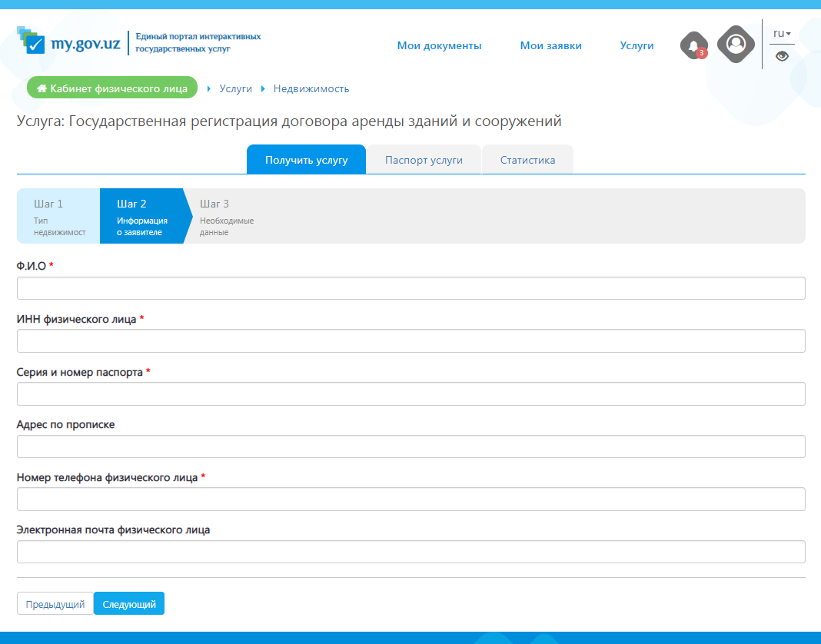
Task: Select the Получить услугу tab
Action: pyautogui.click(x=306, y=160)
